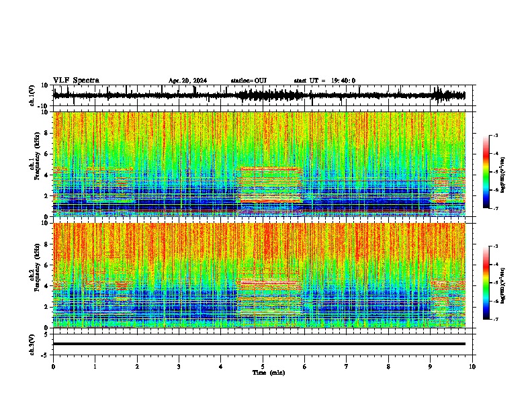Click the time-axis tick label "7"
This screenshot has height=411, width=532.
click(347, 367)
